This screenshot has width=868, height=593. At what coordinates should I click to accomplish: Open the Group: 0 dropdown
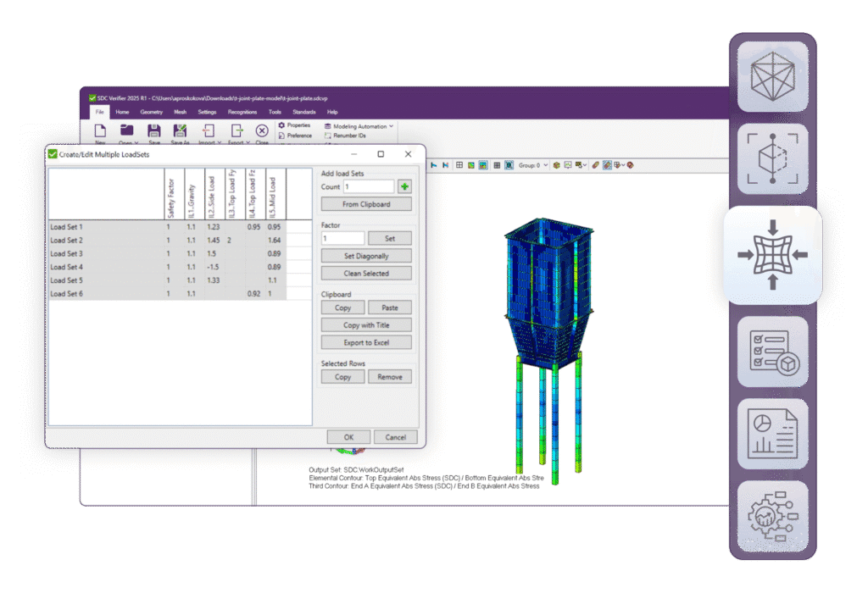point(533,165)
